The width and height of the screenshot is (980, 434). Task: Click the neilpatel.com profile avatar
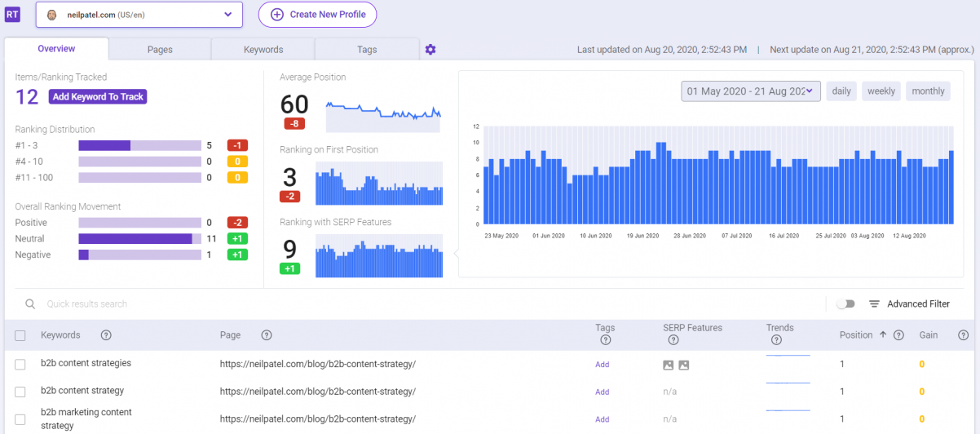click(52, 15)
